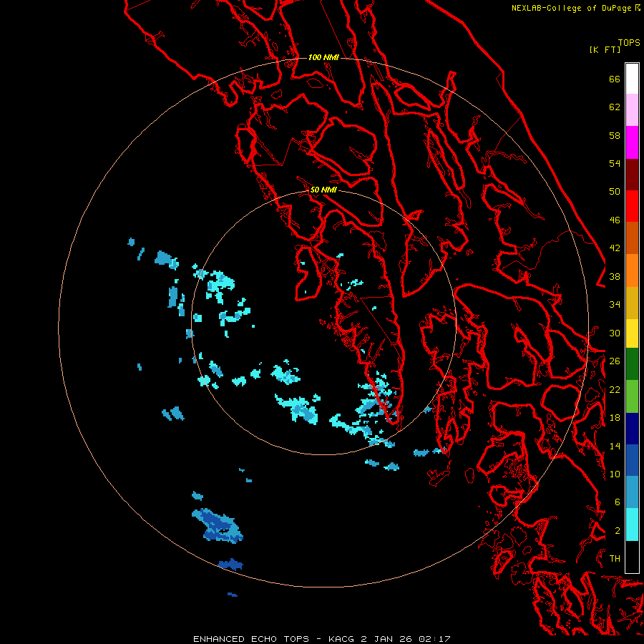Click the orange 38 kft legend swatch

pyautogui.click(x=632, y=270)
